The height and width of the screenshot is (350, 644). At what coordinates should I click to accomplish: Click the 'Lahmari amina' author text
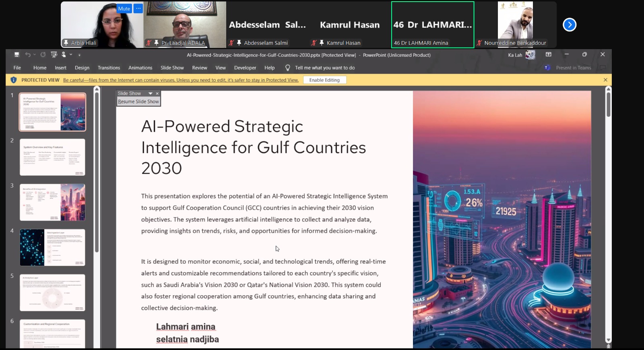coord(186,327)
